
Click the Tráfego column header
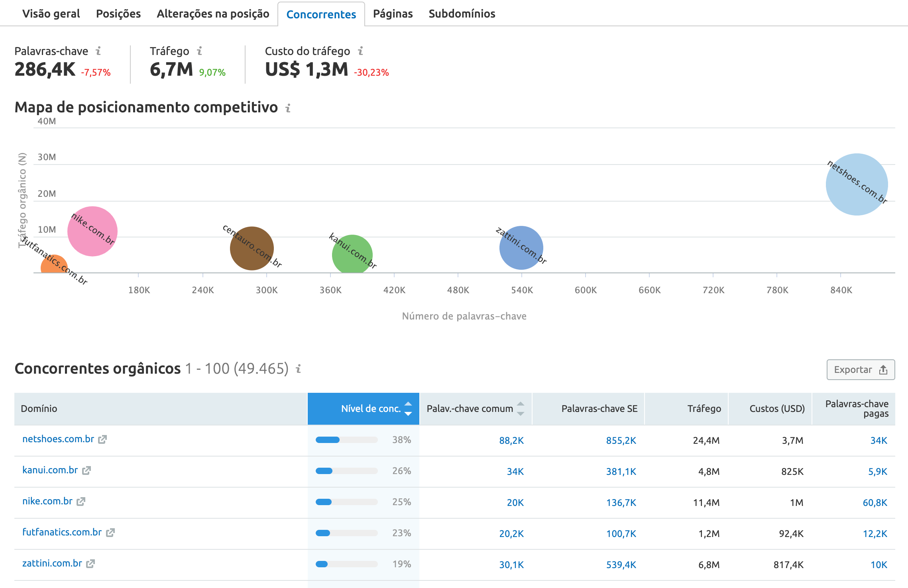tap(686, 409)
